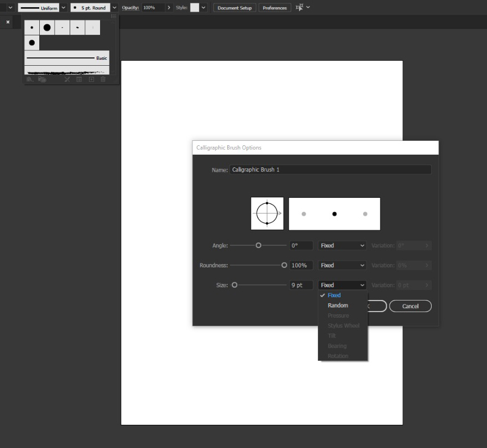Screen dimensions: 487x448
Task: Click the Roundness slider handle
Action: 284,265
